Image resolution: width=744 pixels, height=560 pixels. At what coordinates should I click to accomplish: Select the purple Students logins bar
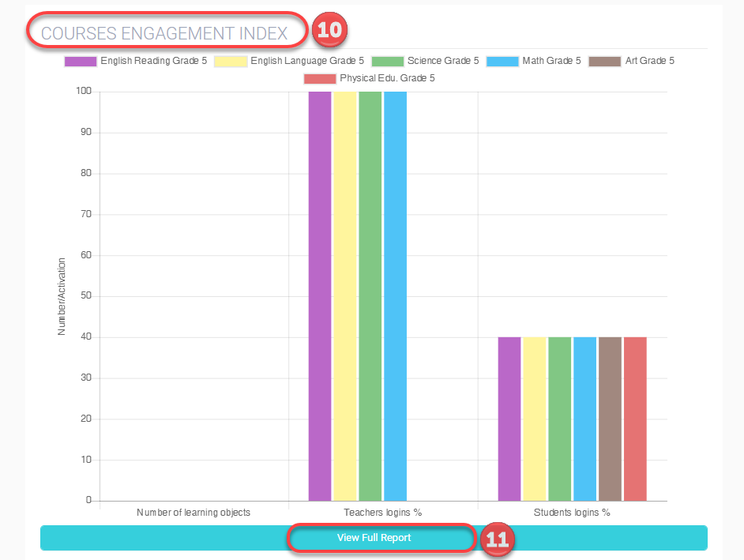tap(509, 419)
